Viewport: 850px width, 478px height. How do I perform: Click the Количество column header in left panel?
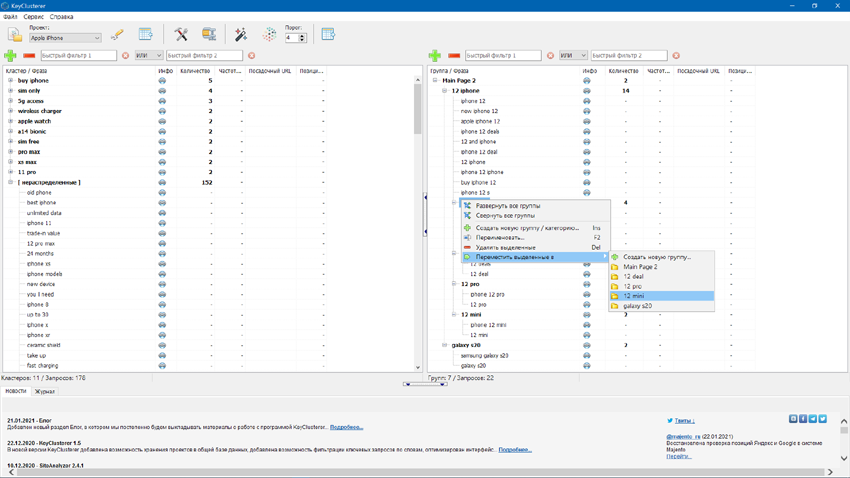(195, 71)
